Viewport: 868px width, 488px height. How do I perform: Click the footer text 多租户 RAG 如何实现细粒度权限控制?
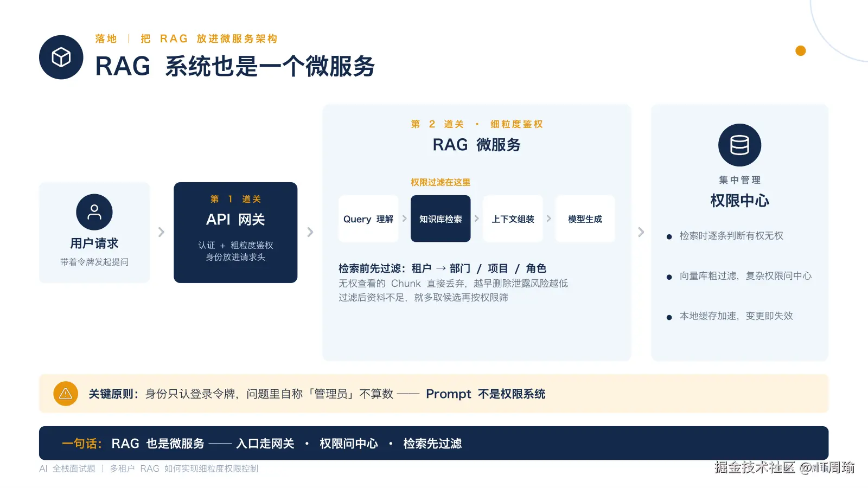coord(184,468)
